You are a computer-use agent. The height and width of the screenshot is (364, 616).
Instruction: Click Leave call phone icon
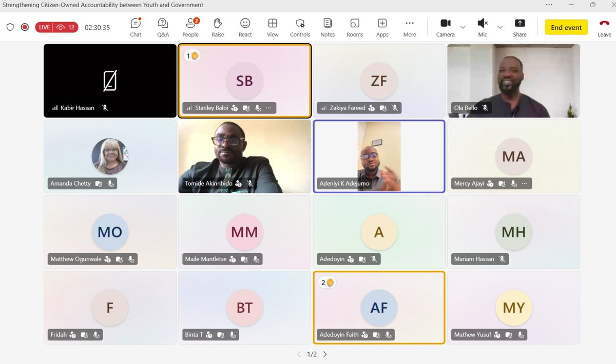pyautogui.click(x=604, y=27)
